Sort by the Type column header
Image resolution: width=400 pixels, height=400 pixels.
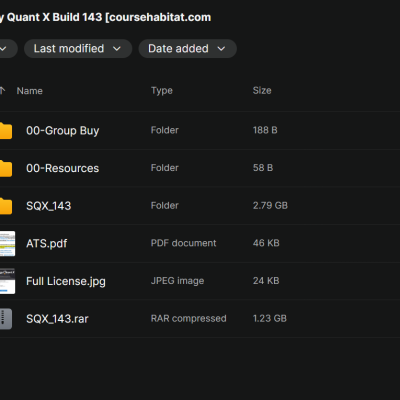click(162, 91)
